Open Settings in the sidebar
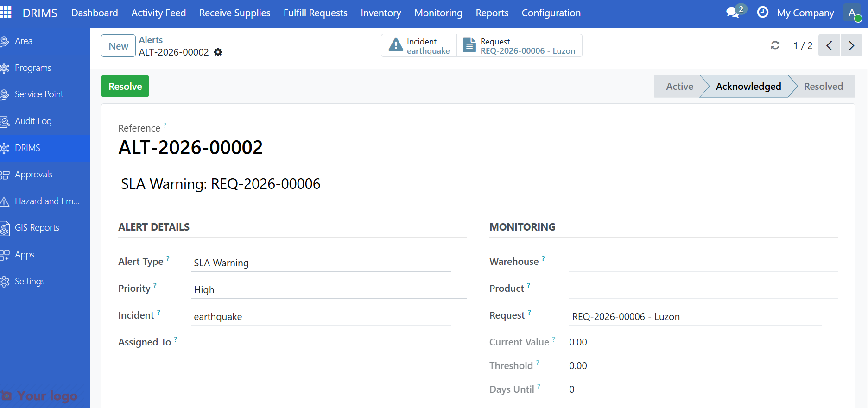The image size is (868, 408). (x=45, y=282)
